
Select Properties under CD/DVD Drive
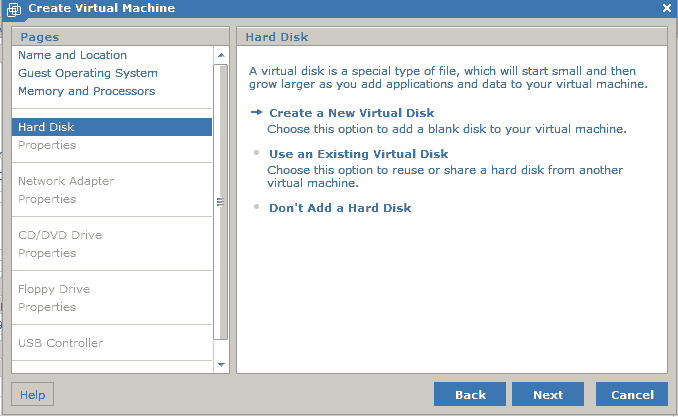coord(47,253)
